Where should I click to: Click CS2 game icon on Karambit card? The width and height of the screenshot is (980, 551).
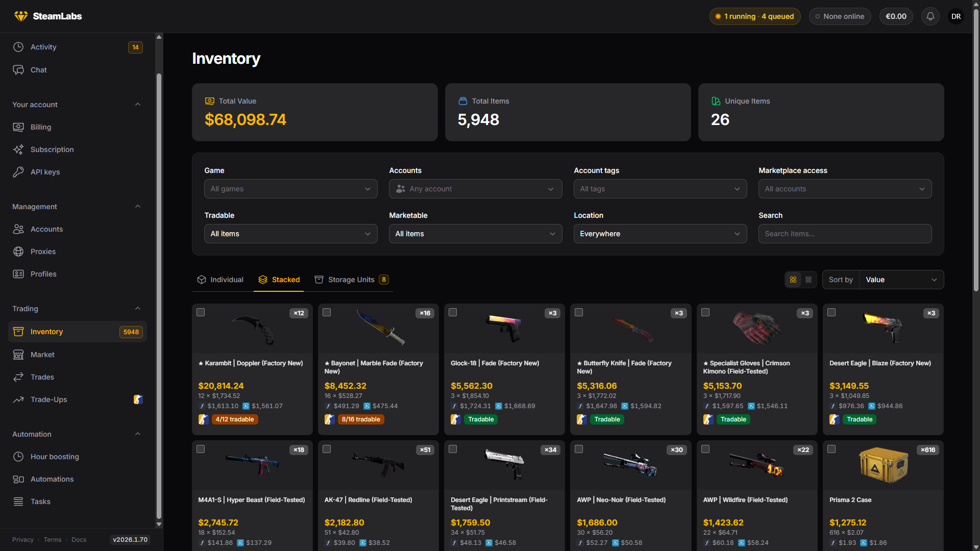[x=203, y=419]
